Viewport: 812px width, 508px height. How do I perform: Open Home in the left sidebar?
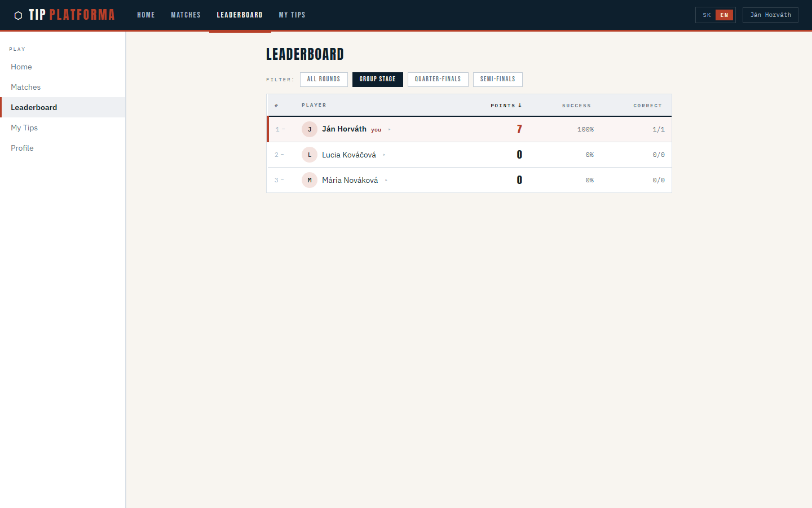[x=21, y=67]
